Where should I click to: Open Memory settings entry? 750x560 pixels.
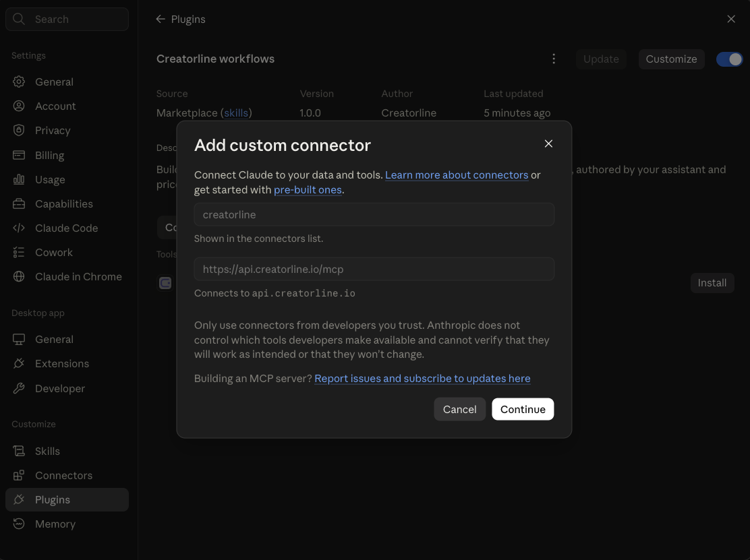coord(67,524)
